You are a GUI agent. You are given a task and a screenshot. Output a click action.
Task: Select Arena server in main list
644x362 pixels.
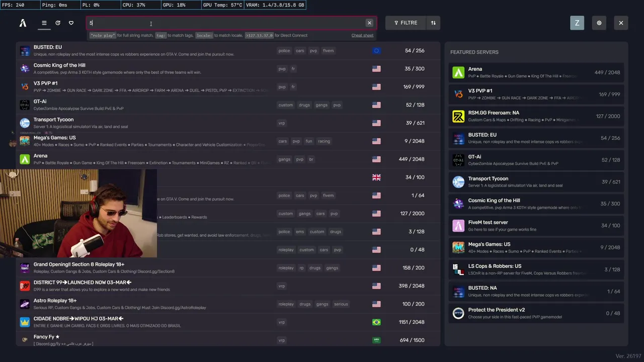pos(228,159)
